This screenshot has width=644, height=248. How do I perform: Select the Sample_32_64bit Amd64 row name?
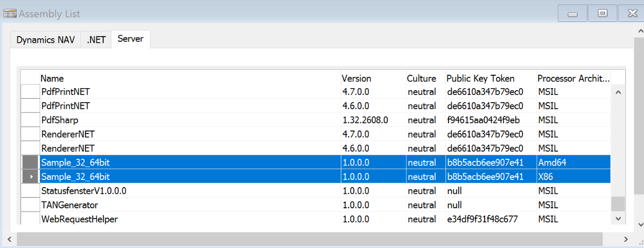(190, 162)
